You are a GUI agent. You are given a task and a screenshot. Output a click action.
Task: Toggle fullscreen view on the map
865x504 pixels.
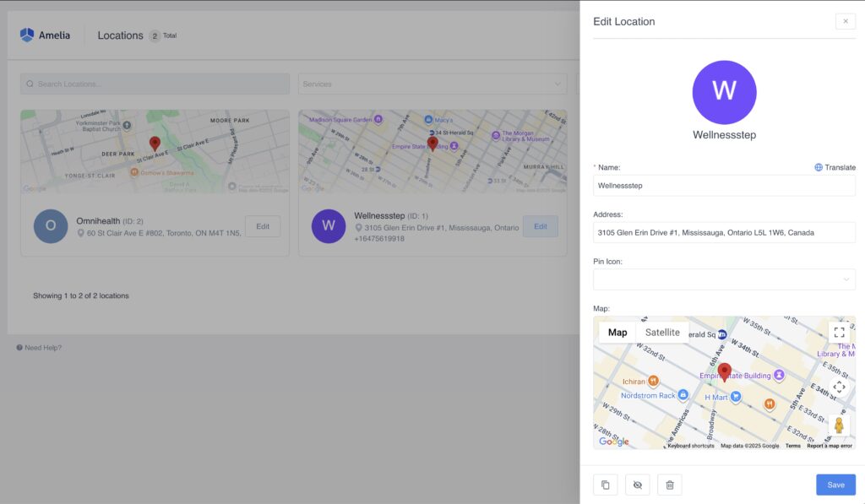838,333
